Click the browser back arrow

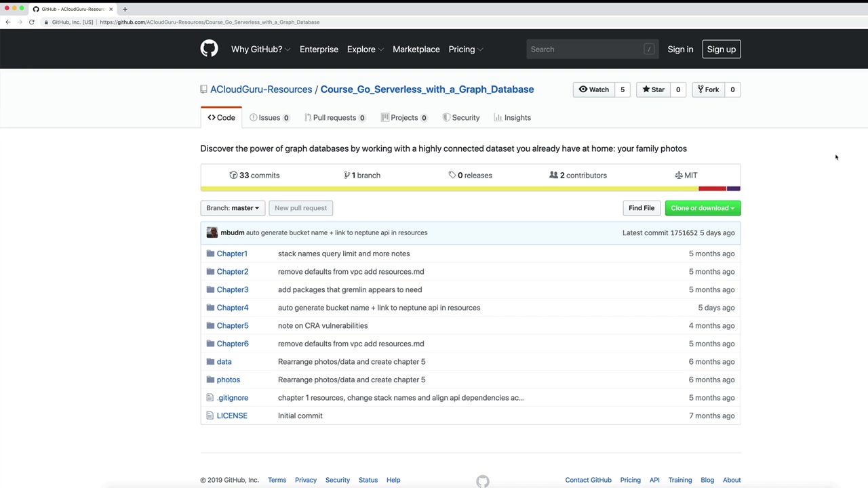click(x=8, y=22)
